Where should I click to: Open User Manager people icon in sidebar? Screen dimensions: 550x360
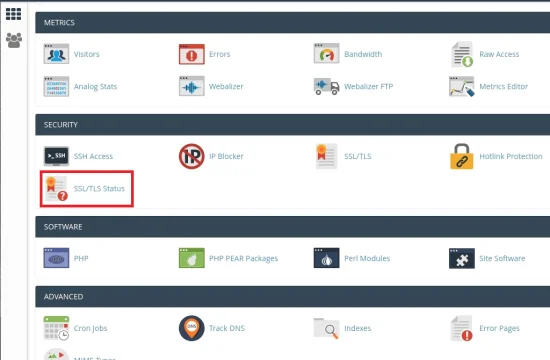(14, 40)
